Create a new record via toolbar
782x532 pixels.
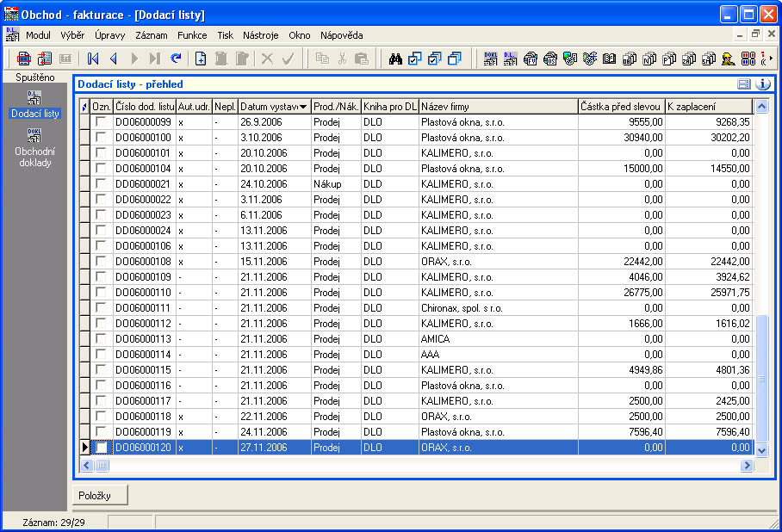201,59
